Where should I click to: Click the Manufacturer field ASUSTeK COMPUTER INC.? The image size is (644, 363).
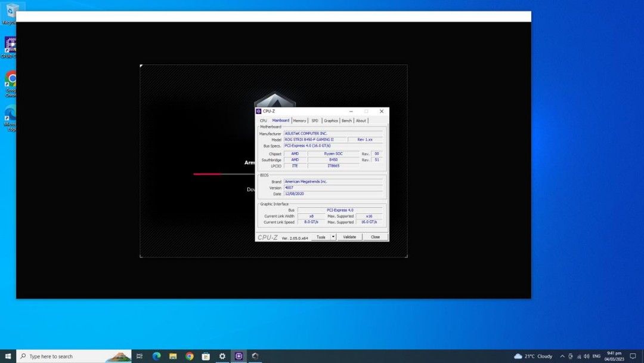coord(333,133)
